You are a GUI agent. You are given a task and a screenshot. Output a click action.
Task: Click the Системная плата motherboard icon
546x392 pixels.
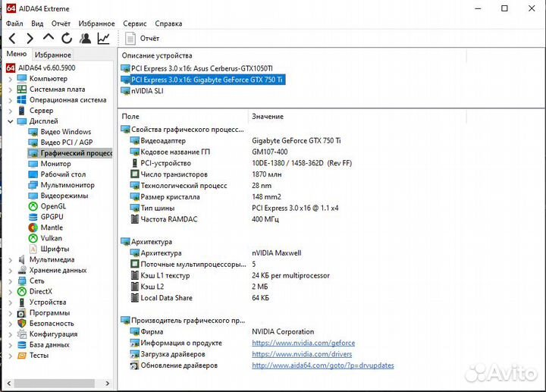22,89
